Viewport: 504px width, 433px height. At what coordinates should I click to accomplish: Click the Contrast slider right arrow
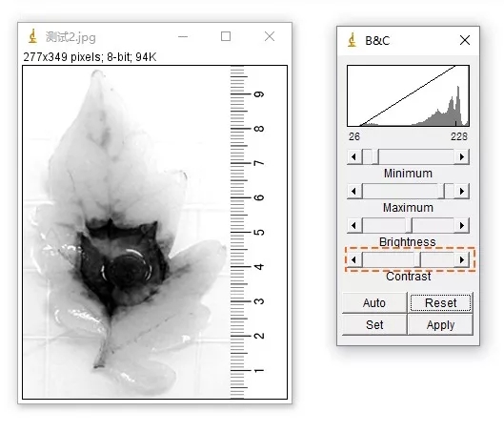462,260
